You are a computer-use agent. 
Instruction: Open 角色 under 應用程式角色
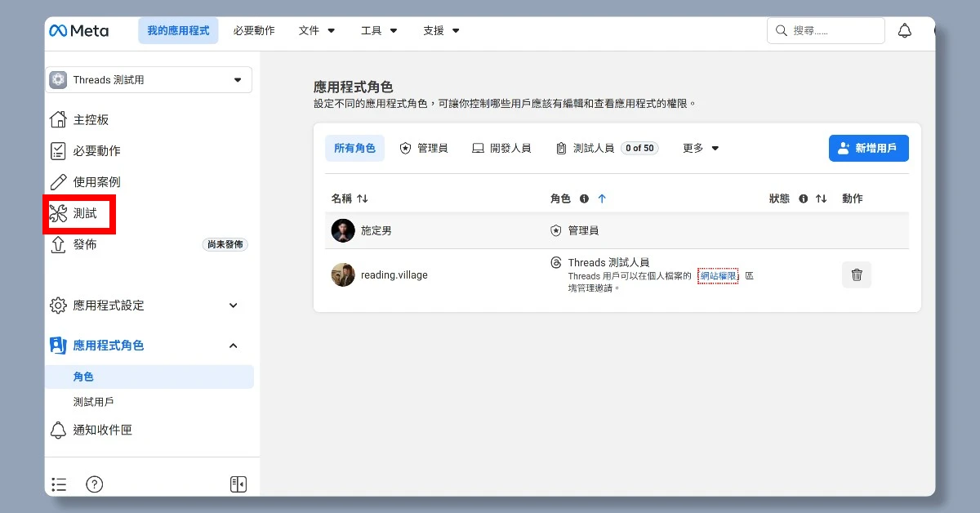[x=151, y=377]
